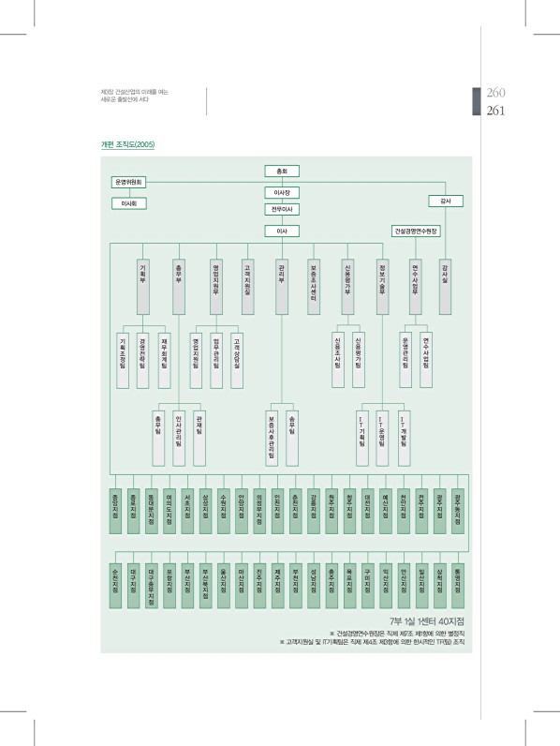This screenshot has height=746, width=560.
Task: Select the 운영위원회 box
Action: coord(128,182)
